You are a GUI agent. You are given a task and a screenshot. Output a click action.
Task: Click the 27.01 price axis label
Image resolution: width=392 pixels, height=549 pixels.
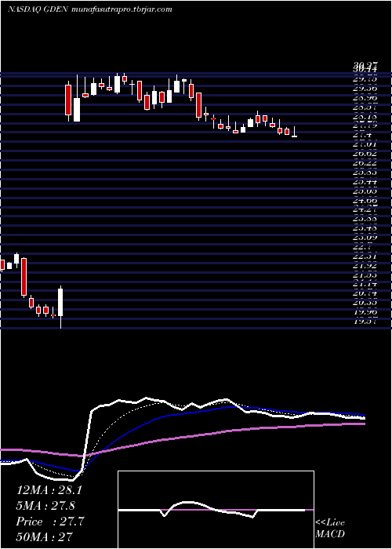pyautogui.click(x=365, y=144)
